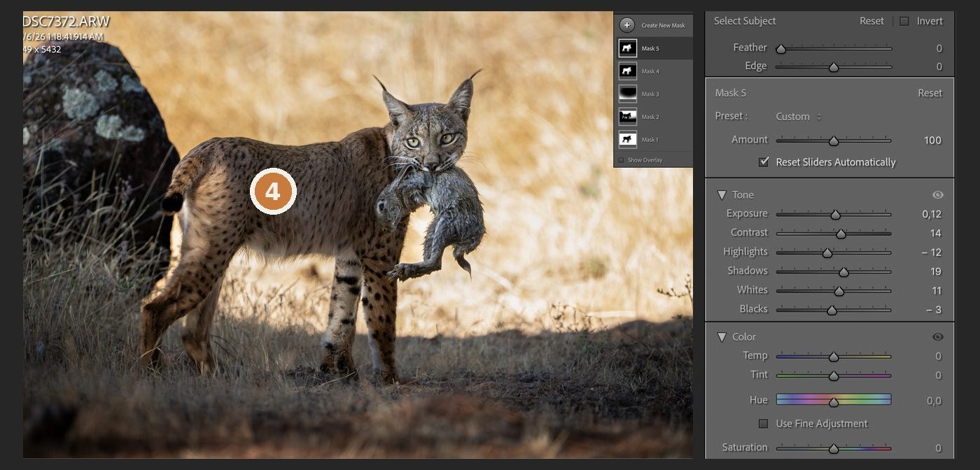
Task: Adjust the Exposure slider handle
Action: tap(835, 215)
